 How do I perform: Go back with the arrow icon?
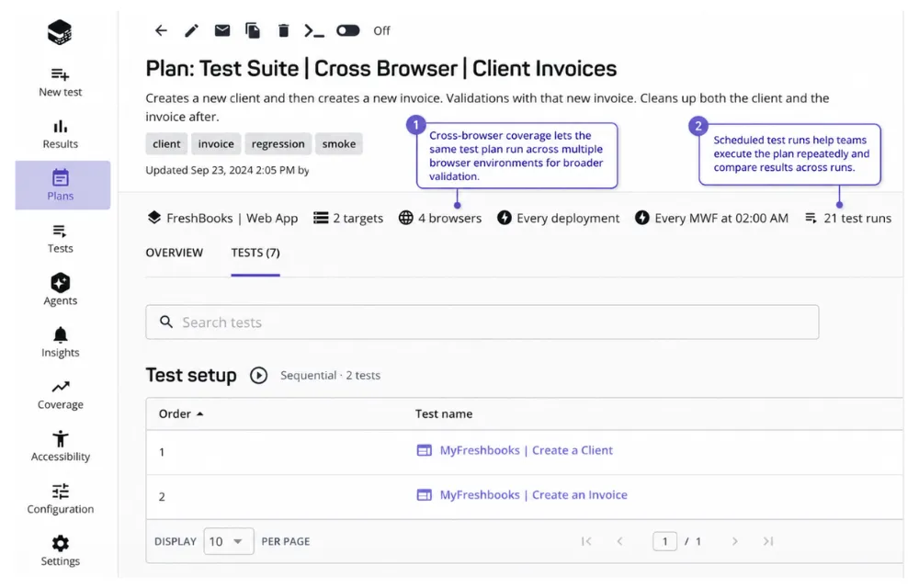pos(161,30)
